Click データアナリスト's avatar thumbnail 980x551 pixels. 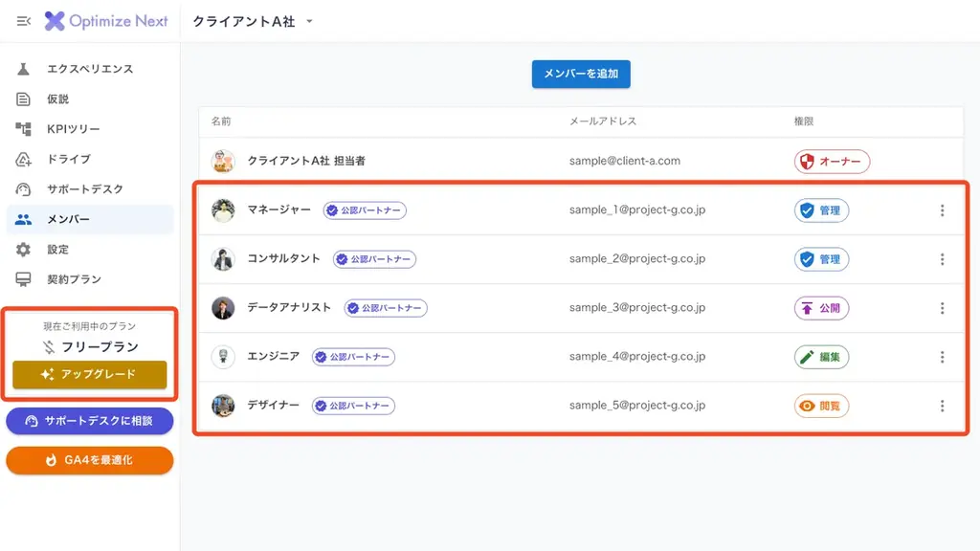(222, 308)
